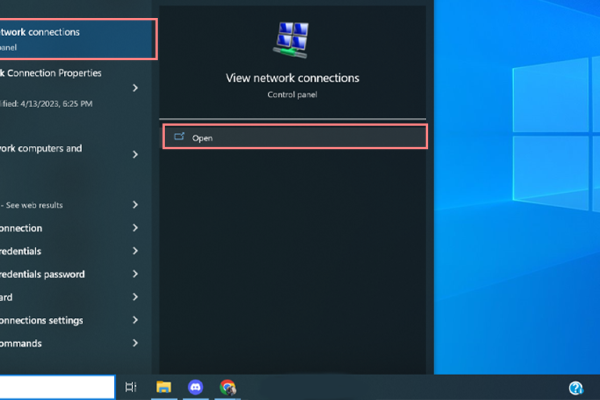This screenshot has width=600, height=400.
Task: Expand the 'connection' web result chevron
Action: coord(135,228)
